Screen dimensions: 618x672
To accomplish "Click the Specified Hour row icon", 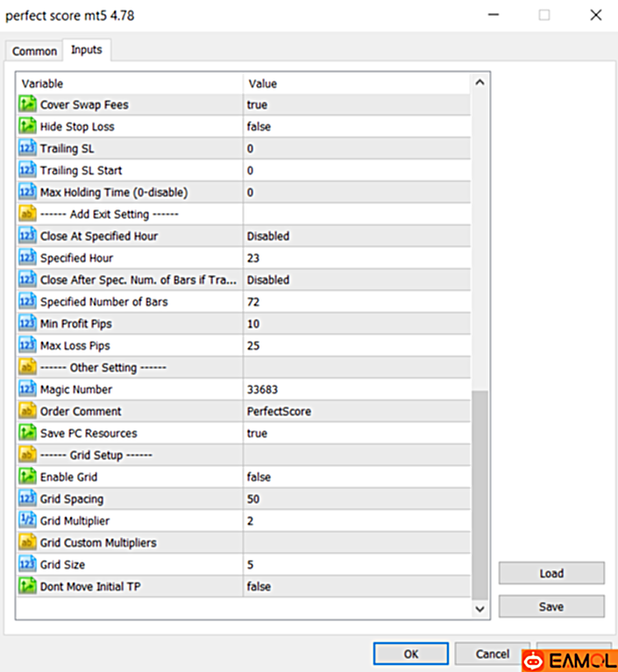I will 27,257.
